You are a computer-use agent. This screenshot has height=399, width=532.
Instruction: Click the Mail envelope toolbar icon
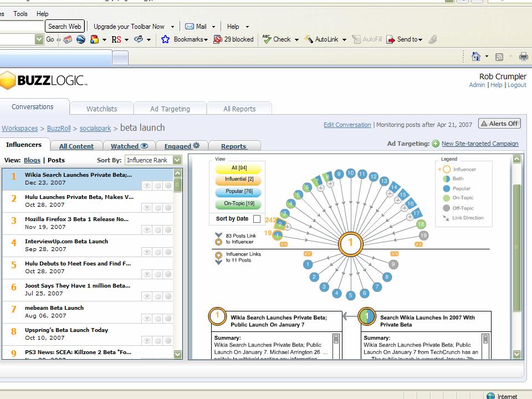point(190,26)
